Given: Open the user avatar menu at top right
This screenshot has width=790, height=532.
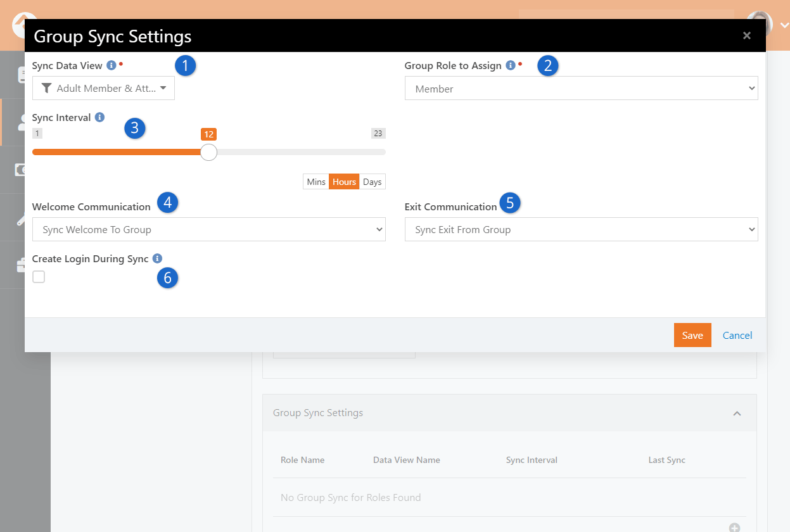Looking at the screenshot, I should (x=760, y=24).
